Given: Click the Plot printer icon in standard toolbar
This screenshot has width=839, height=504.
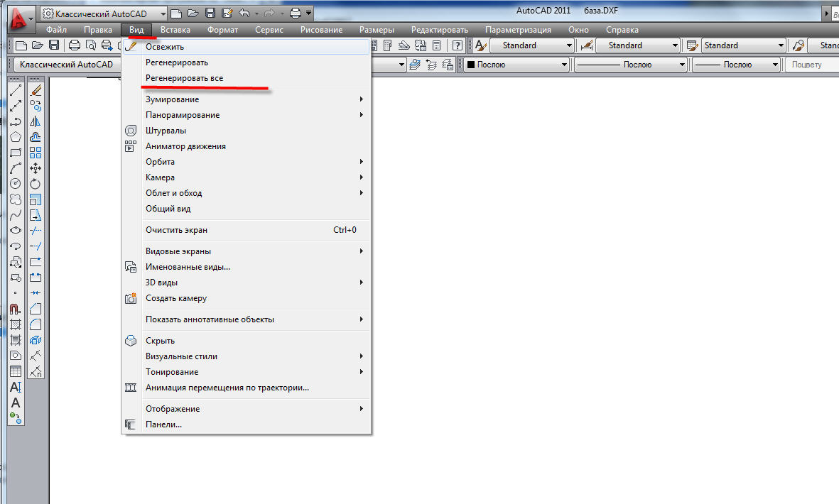Looking at the screenshot, I should pos(75,45).
